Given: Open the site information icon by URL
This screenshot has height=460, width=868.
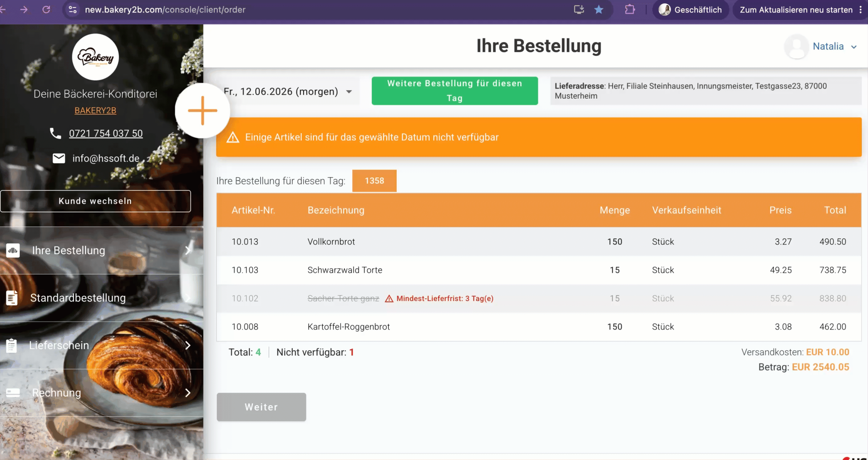Looking at the screenshot, I should [72, 10].
